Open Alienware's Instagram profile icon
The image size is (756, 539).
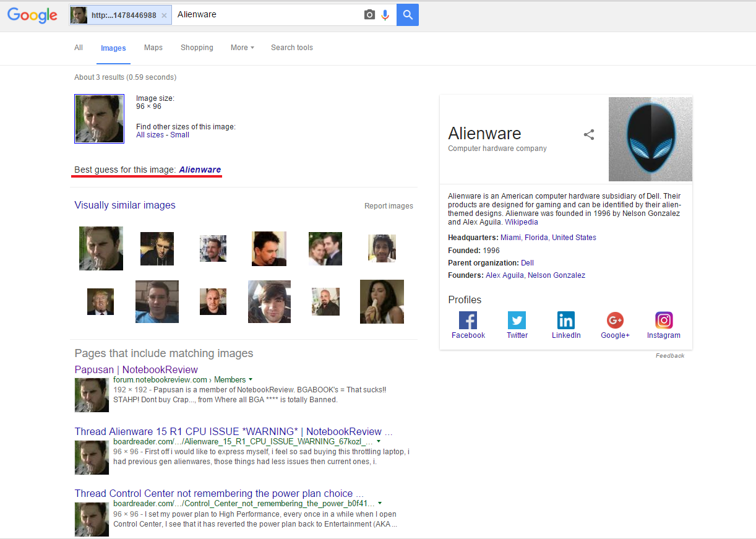664,320
